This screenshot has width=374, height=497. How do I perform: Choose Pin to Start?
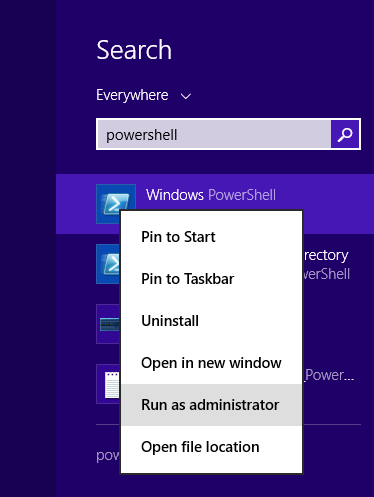tap(211, 237)
